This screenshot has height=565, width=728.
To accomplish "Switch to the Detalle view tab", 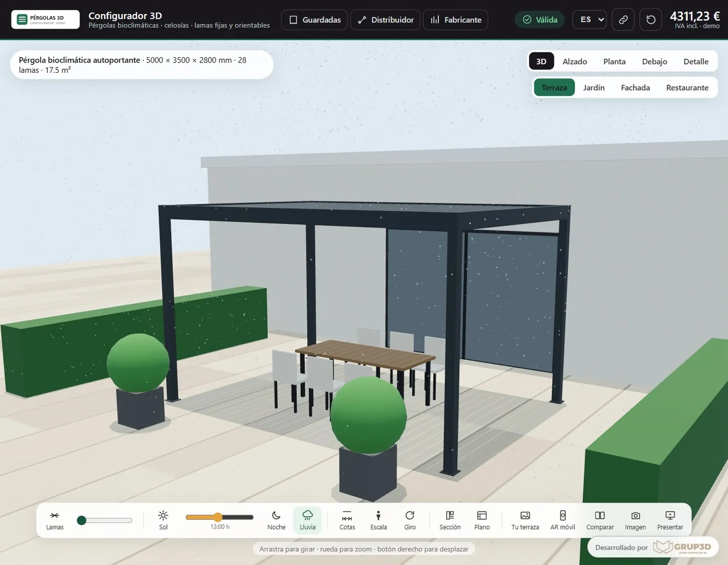I will pos(696,61).
